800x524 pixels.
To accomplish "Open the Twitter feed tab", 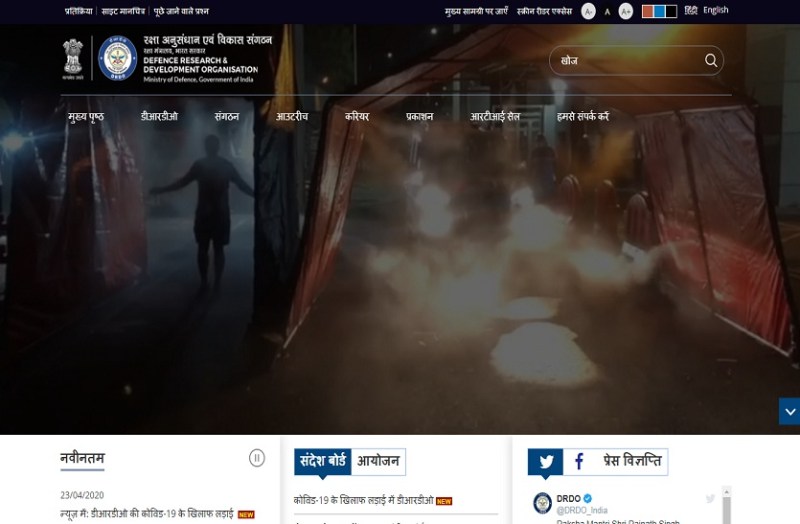I will pyautogui.click(x=545, y=462).
